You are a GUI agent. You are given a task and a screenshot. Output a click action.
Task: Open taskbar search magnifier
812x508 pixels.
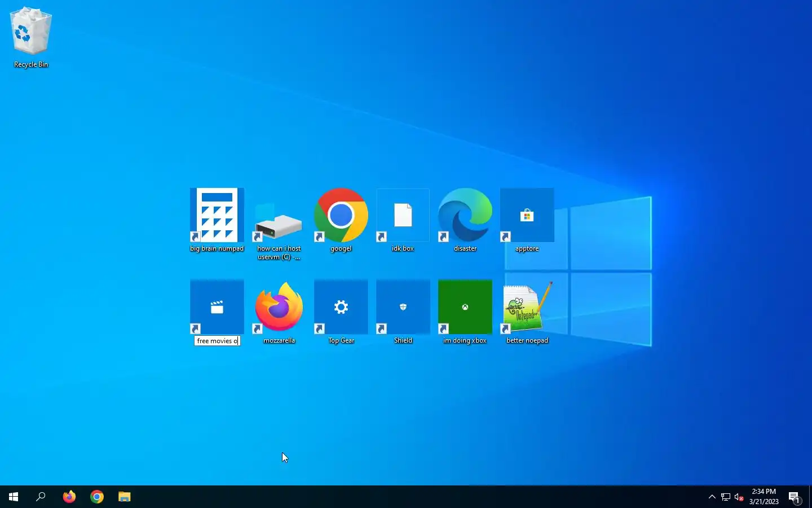coord(41,497)
